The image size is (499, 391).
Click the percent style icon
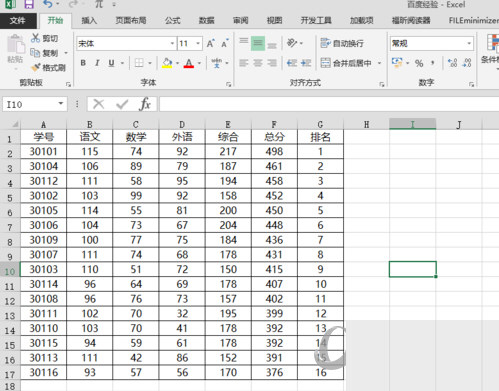click(x=419, y=63)
